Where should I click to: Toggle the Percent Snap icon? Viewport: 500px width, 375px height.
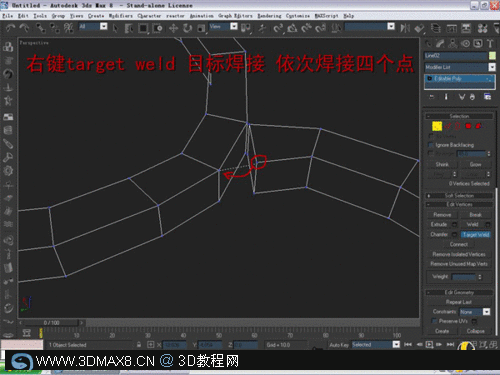[306, 28]
